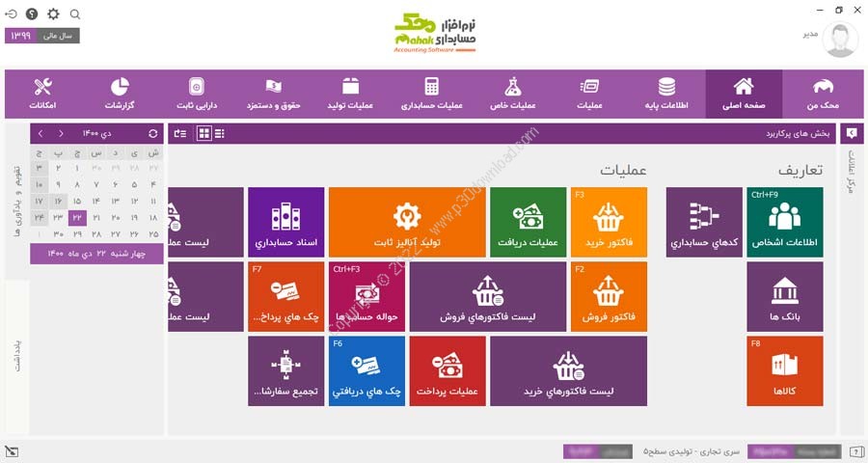Open the اطلاعات اشخاص (persons info) tile
This screenshot has height=463, width=868.
(784, 222)
